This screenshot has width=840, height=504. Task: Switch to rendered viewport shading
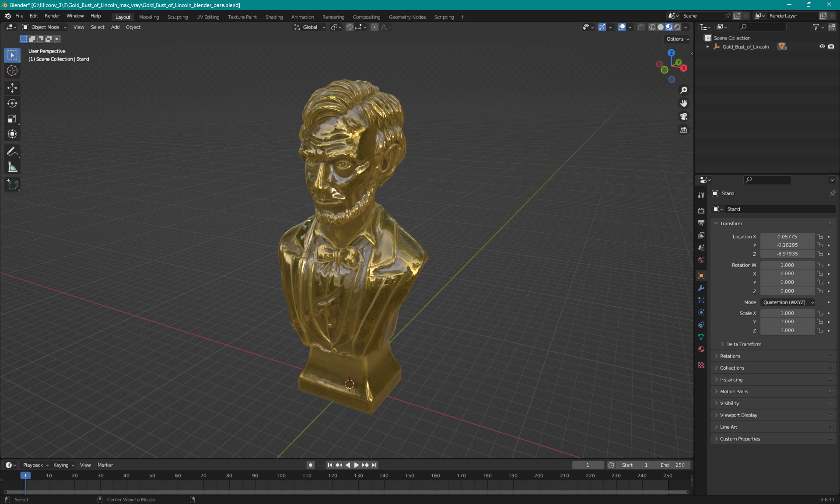677,27
